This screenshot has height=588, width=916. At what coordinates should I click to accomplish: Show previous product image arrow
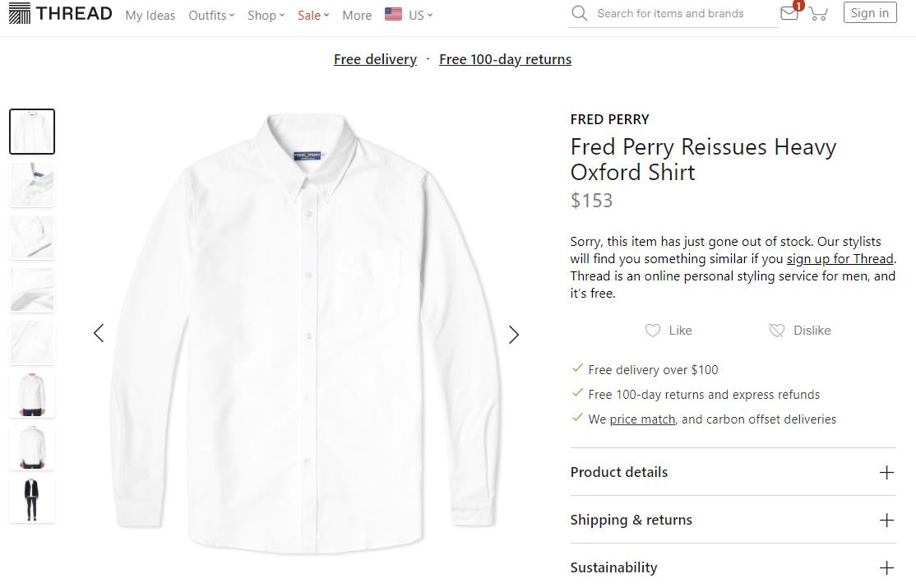(99, 333)
